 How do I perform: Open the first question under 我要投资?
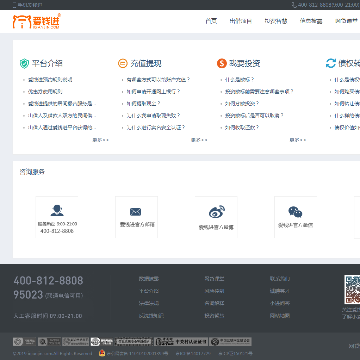tap(240, 80)
